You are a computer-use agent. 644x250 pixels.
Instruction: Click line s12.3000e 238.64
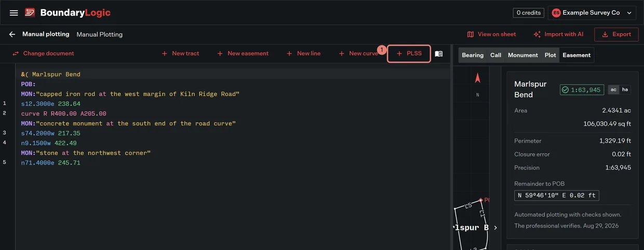pyautogui.click(x=51, y=104)
